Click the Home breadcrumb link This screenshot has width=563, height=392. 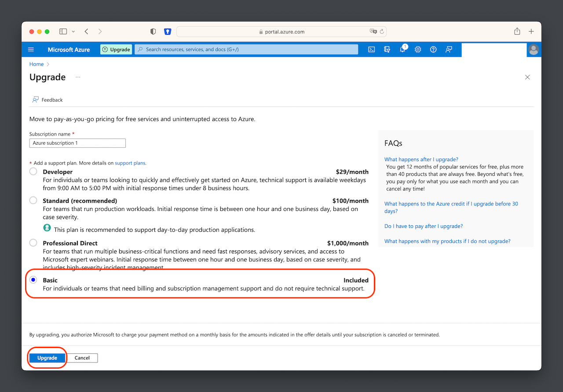[37, 64]
